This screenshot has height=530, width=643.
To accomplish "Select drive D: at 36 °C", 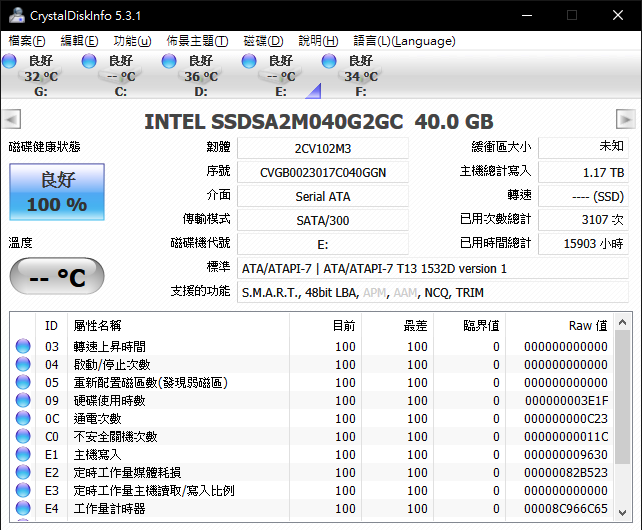I will [x=201, y=76].
